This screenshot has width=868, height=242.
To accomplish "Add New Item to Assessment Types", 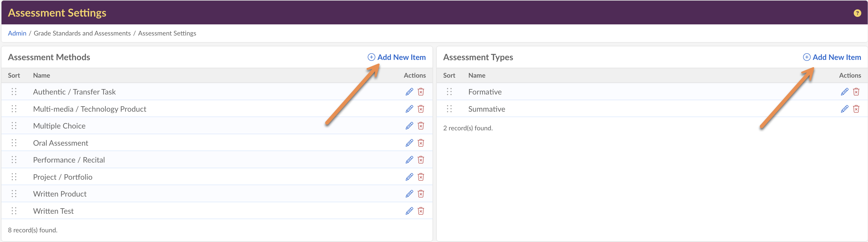I will click(x=832, y=57).
